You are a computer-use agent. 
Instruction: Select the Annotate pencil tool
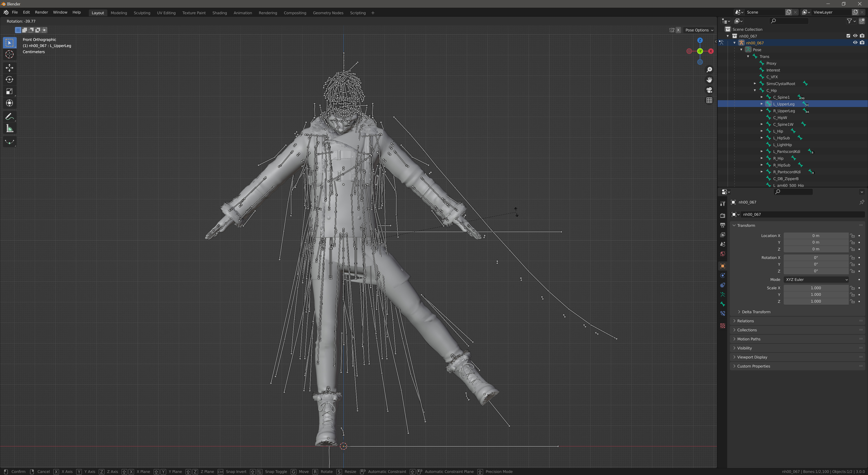(9, 117)
